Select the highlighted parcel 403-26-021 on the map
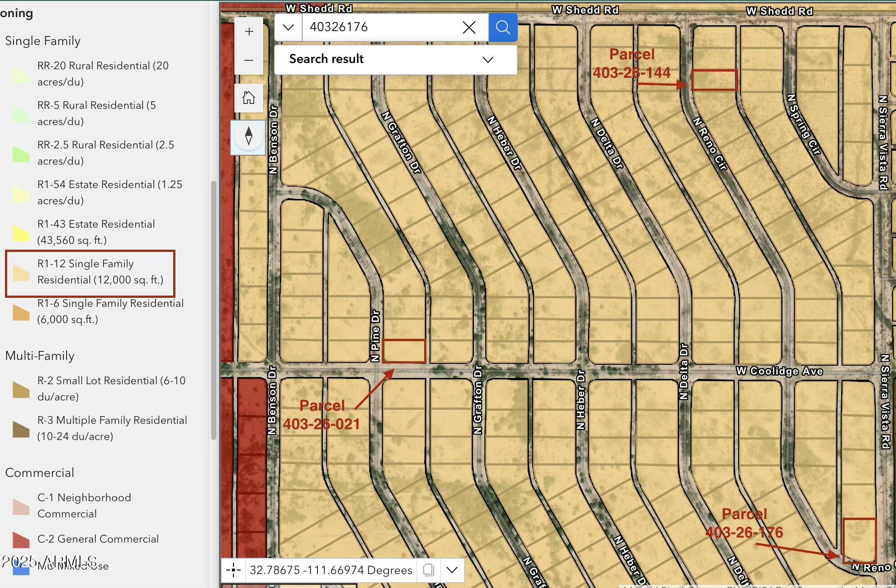This screenshot has height=588, width=896. [403, 351]
